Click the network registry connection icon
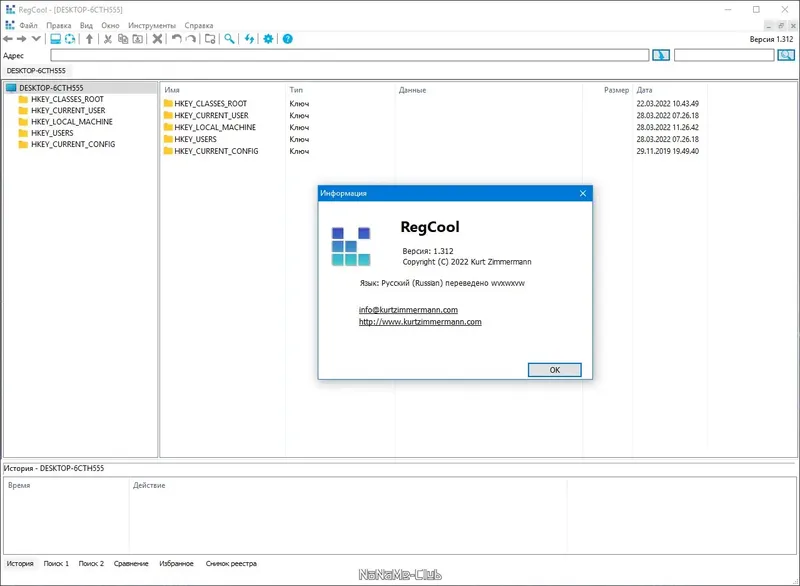Screen dimensions: 800x586 pyautogui.click(x=70, y=39)
